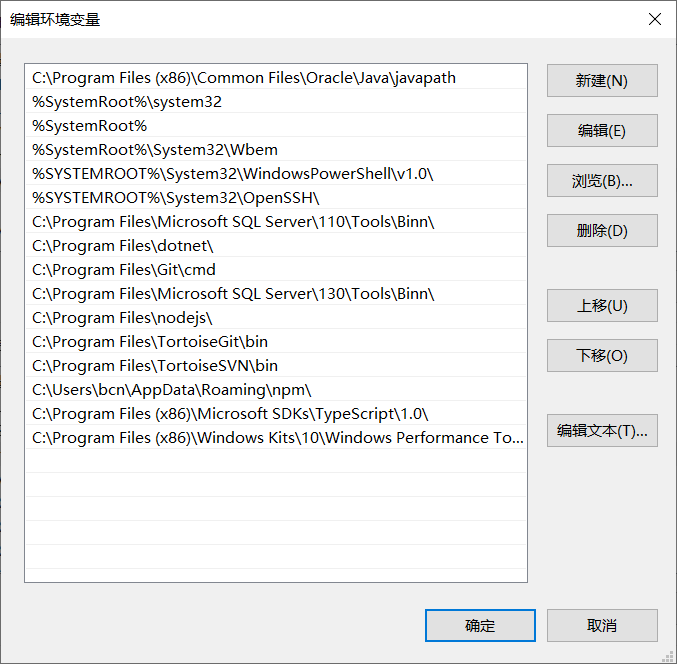This screenshot has height=664, width=677.
Task: Select the C:\Program Files\nodejs\ row
Action: tap(276, 318)
